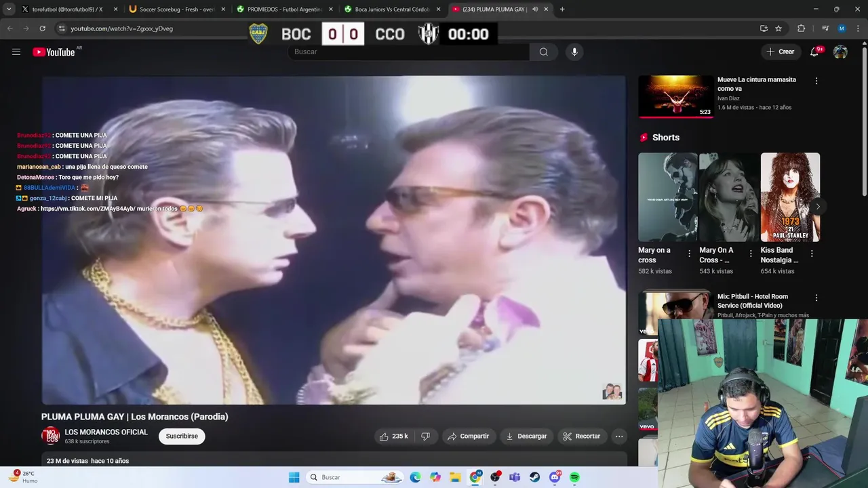Viewport: 868px width, 488px height.
Task: Install app icon in the address bar
Action: (764, 28)
